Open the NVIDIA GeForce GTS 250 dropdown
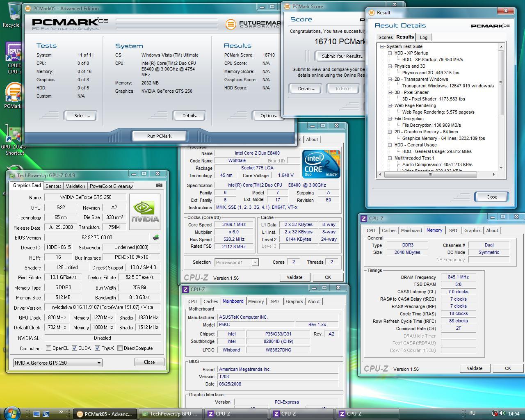 [57, 363]
